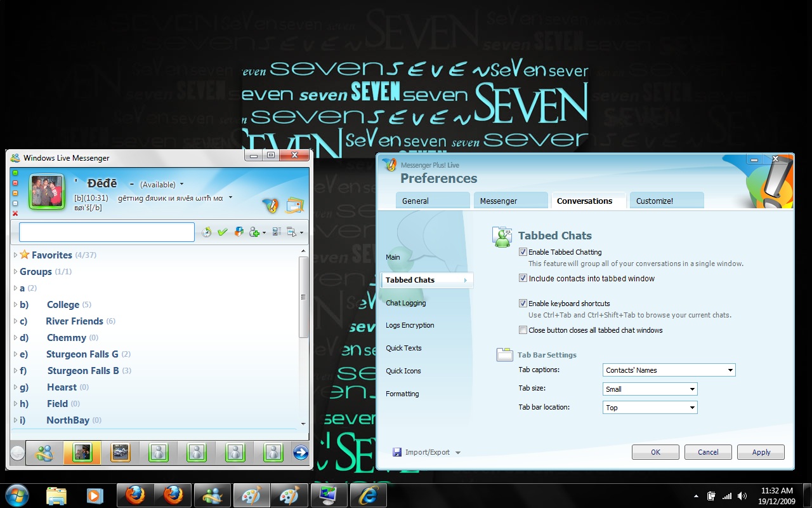812x508 pixels.
Task: Click the Messenger Plus logo beside the mail icon
Action: [271, 205]
